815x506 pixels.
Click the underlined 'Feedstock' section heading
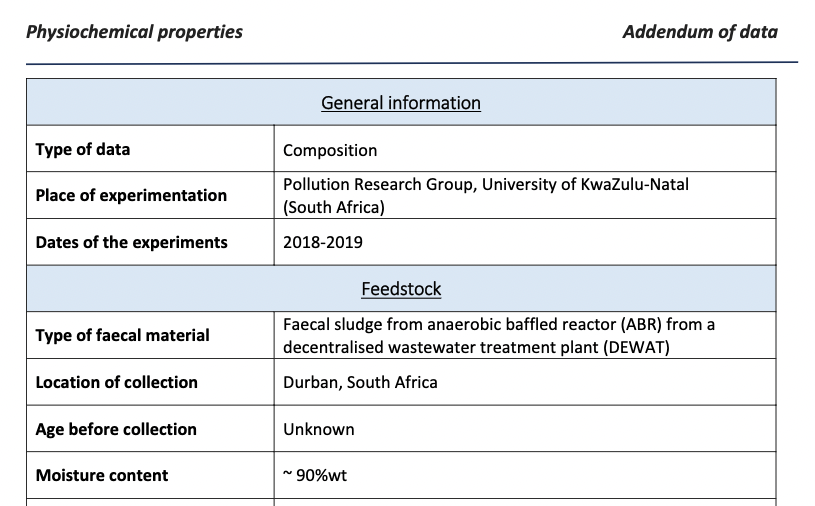pos(401,289)
